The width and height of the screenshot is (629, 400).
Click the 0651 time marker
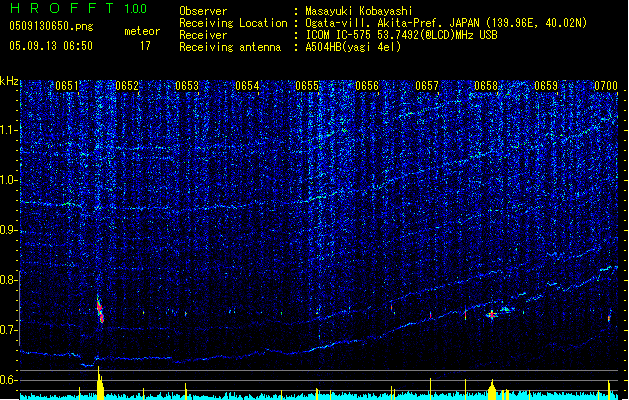click(x=67, y=86)
